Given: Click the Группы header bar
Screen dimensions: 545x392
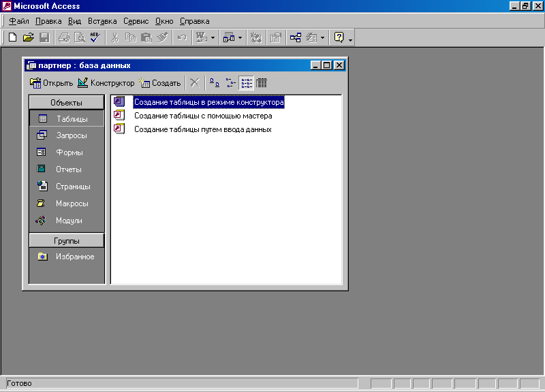Looking at the screenshot, I should point(66,241).
